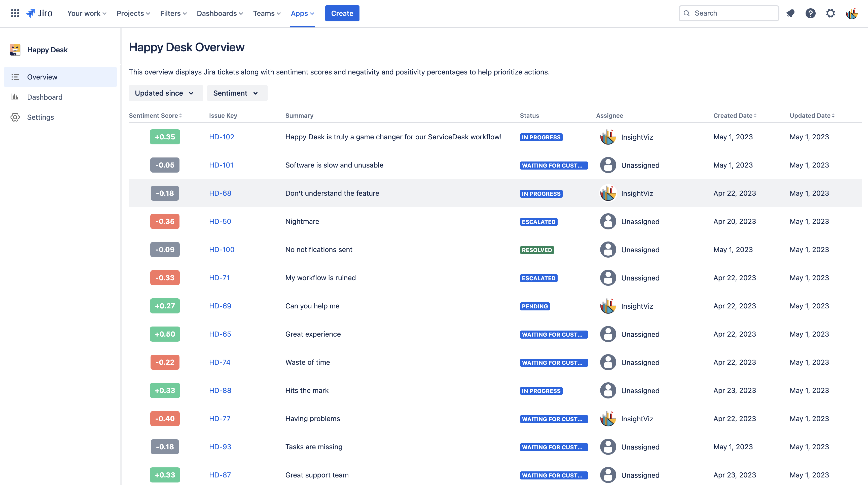Click the Settings gear icon in the sidebar
The height and width of the screenshot is (485, 868).
(15, 117)
